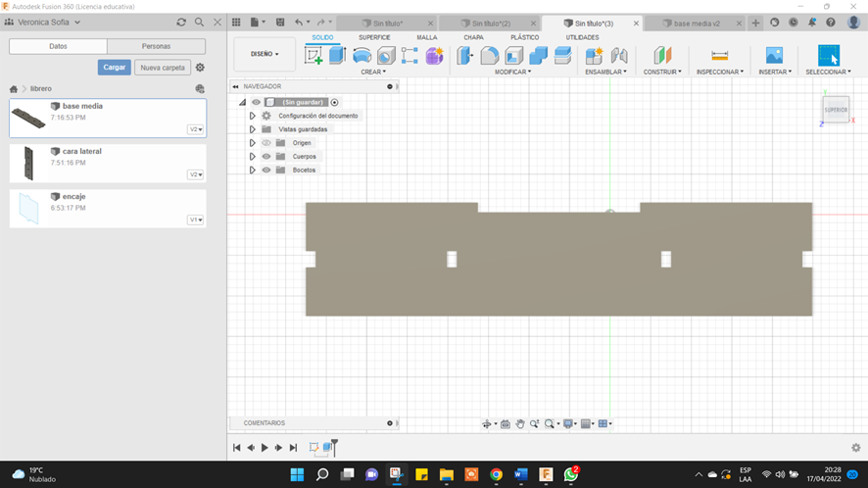Expand the Bocetos node
Image resolution: width=868 pixels, height=488 pixels.
coord(252,171)
